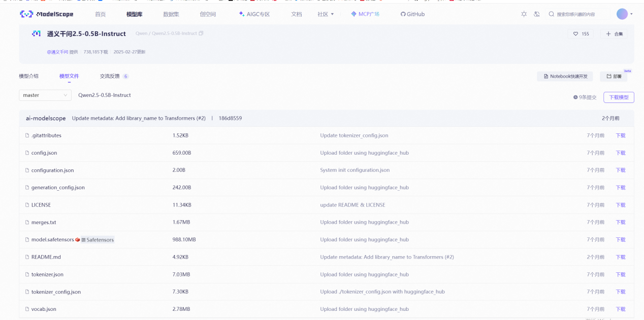Click the 合集 add button
Image resolution: width=644 pixels, height=320 pixels.
pos(614,34)
